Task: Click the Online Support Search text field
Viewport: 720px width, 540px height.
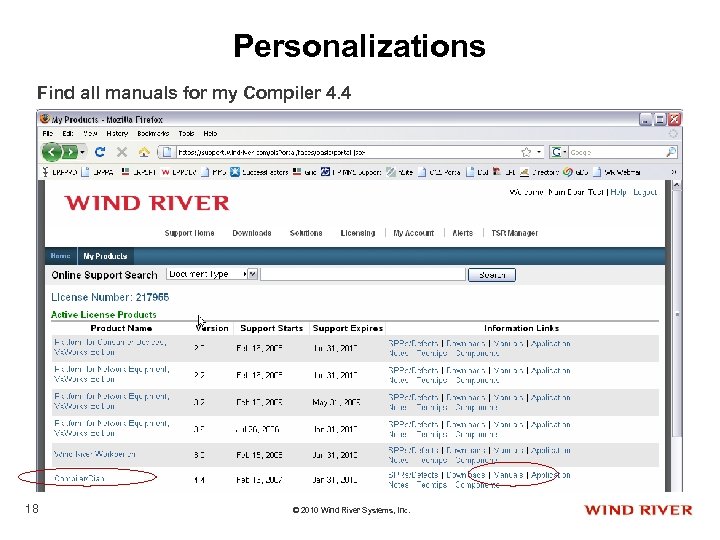Action: pyautogui.click(x=363, y=274)
